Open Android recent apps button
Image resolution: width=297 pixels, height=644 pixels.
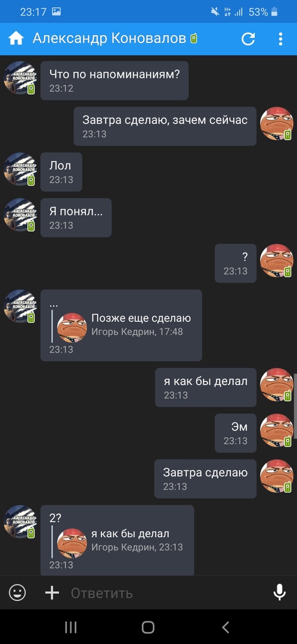(70, 627)
